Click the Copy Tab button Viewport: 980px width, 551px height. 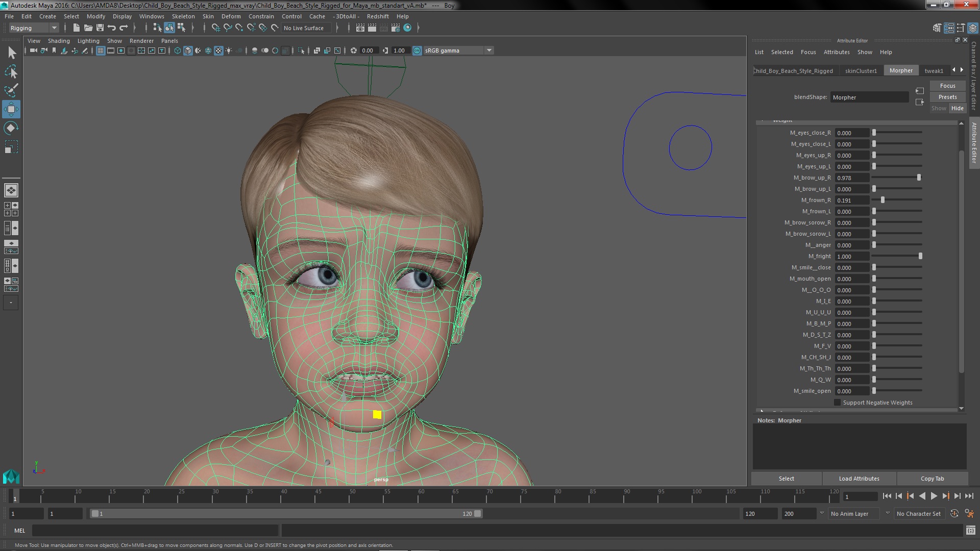932,479
